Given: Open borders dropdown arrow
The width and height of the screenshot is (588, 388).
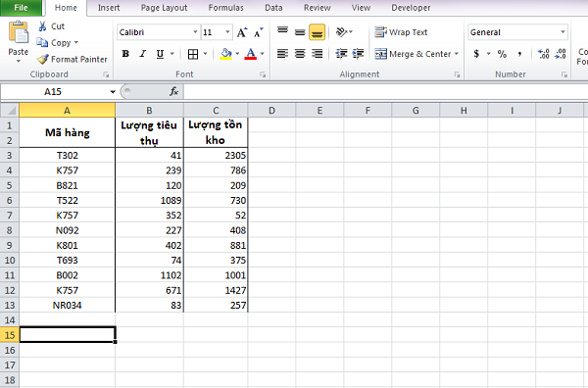Looking at the screenshot, I should click(205, 54).
